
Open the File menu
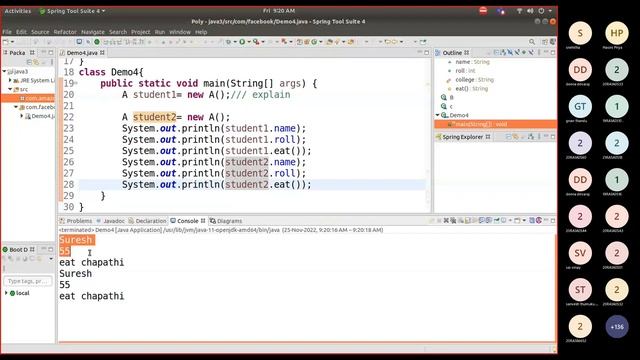pyautogui.click(x=7, y=32)
